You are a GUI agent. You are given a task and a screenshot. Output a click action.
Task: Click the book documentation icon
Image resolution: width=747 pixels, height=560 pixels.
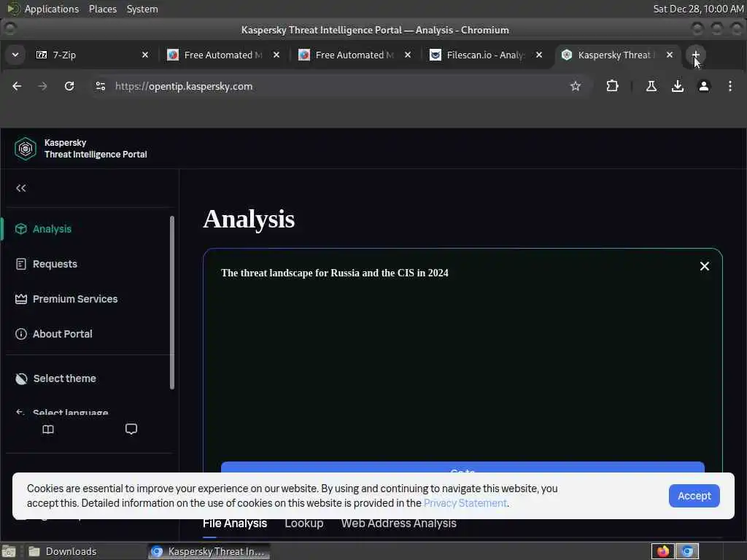[x=48, y=429]
